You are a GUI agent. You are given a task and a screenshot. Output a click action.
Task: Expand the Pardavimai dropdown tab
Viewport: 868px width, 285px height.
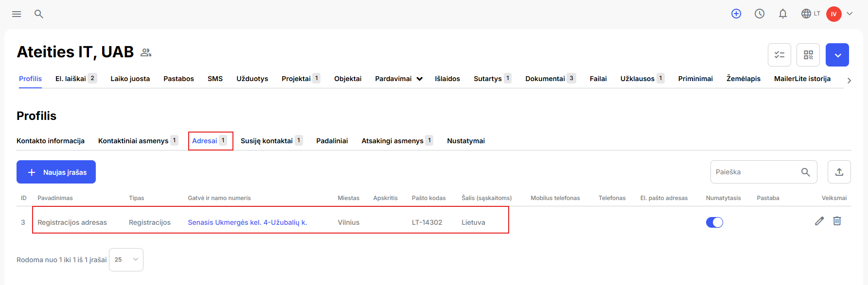(399, 79)
